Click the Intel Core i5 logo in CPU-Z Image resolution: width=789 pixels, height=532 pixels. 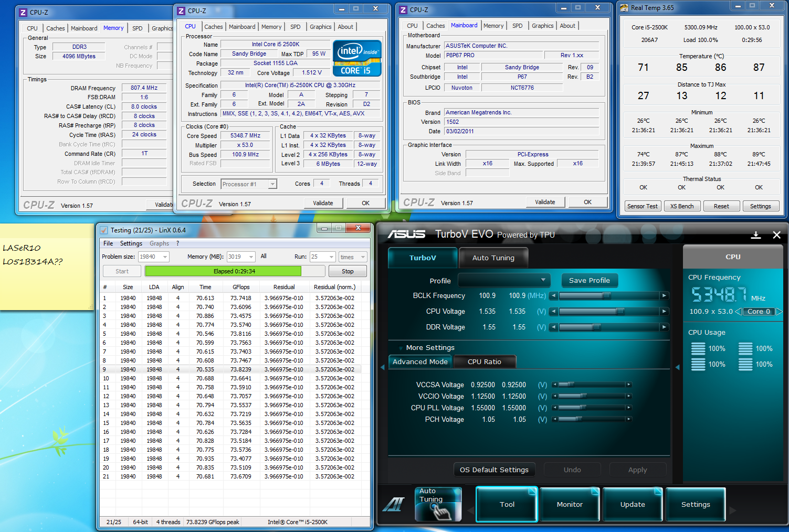357,59
